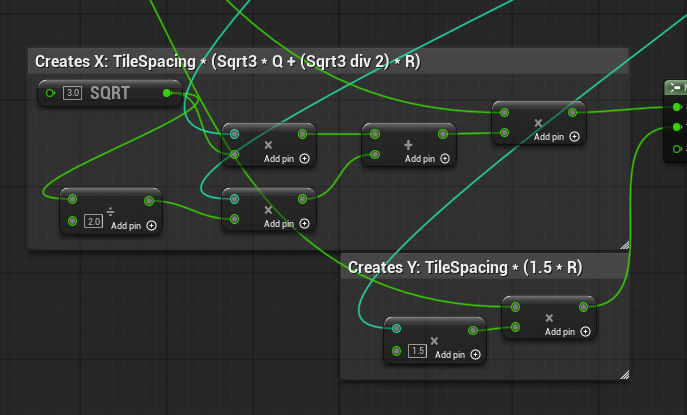Image resolution: width=687 pixels, height=415 pixels.
Task: Click Add pin on multiply node fed by SQRT
Action: (287, 159)
